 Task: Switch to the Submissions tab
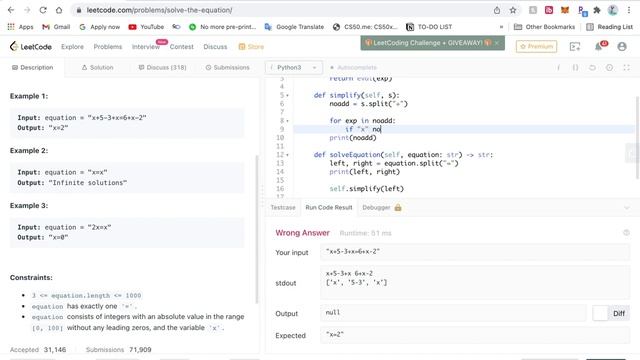point(227,67)
